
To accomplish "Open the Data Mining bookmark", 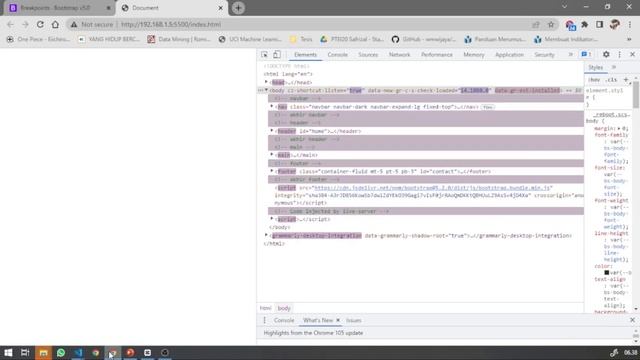I will [x=179, y=39].
